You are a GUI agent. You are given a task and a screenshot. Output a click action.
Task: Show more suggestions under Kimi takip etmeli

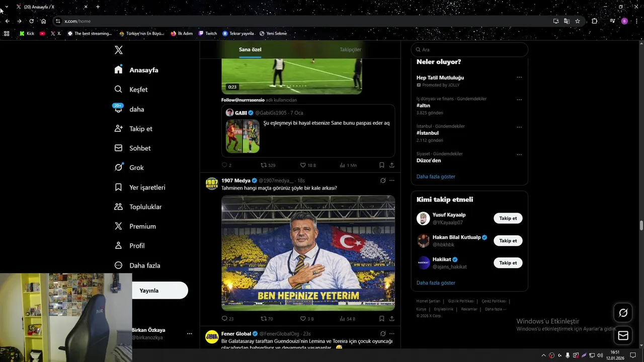[x=436, y=283]
